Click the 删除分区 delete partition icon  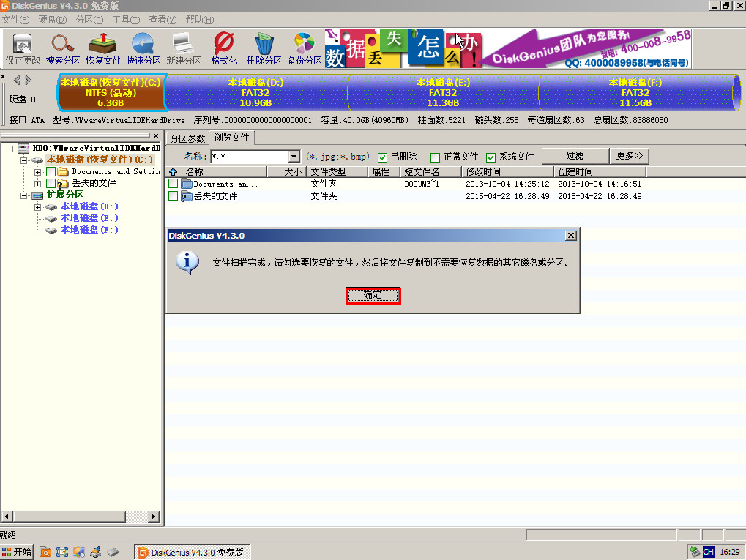tap(264, 48)
